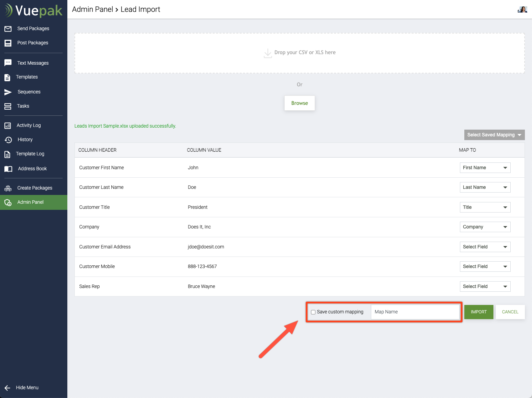Open Templates in the sidebar menu
This screenshot has width=532, height=398.
27,77
